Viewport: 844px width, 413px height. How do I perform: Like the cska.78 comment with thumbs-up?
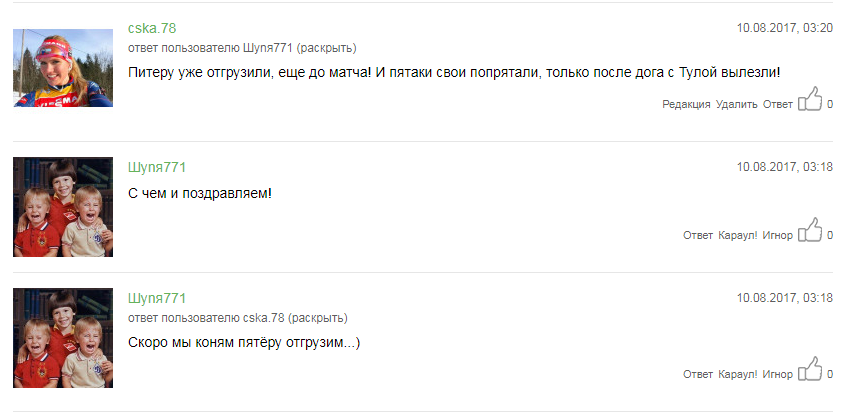810,99
